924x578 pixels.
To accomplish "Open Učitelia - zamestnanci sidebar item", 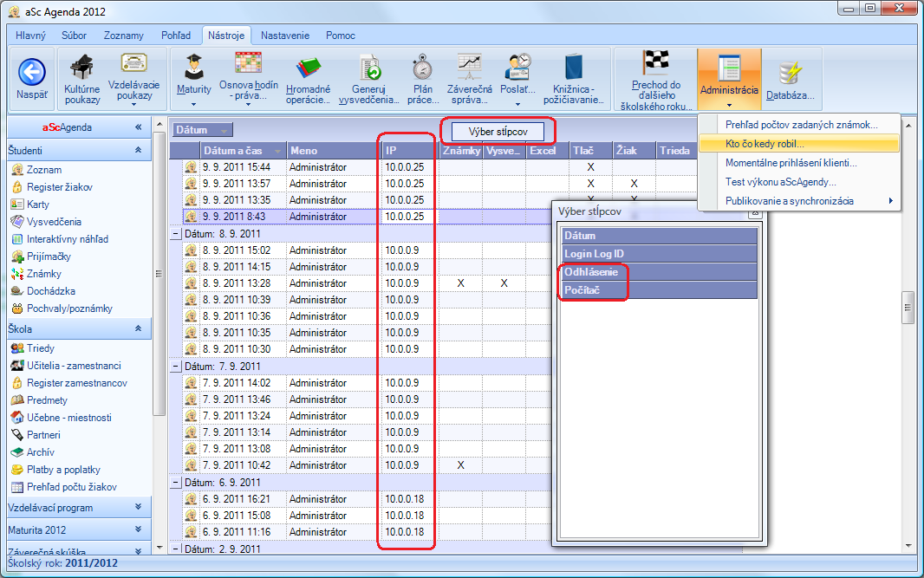I will point(74,366).
